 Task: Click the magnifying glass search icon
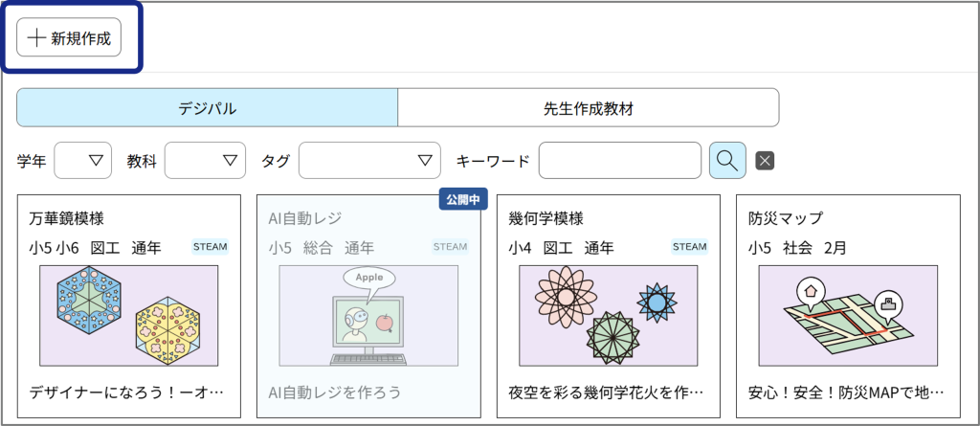tap(727, 160)
